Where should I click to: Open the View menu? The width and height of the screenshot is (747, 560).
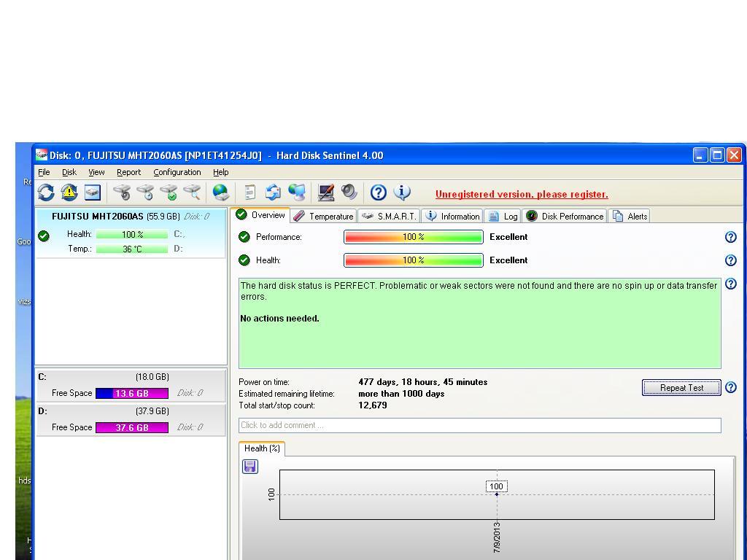(96, 172)
